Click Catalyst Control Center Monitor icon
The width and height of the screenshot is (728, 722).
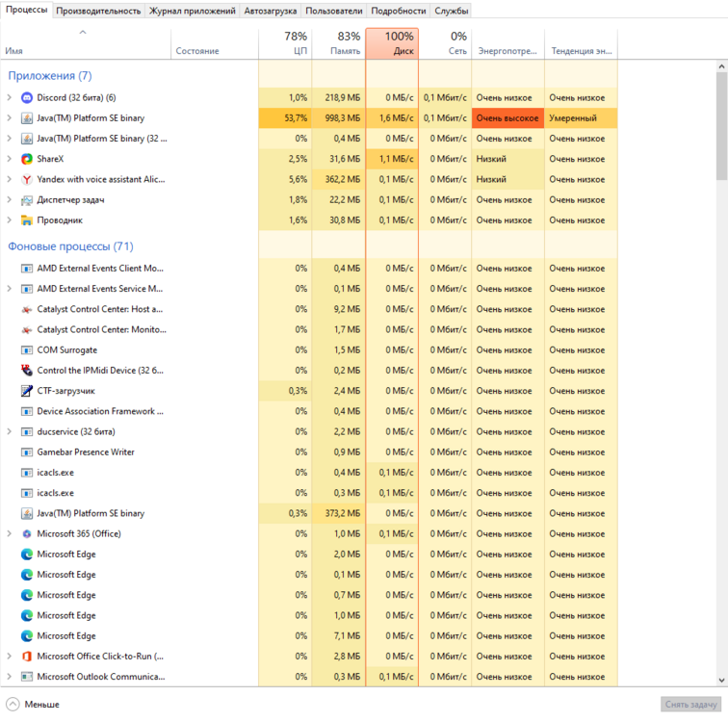pos(27,330)
